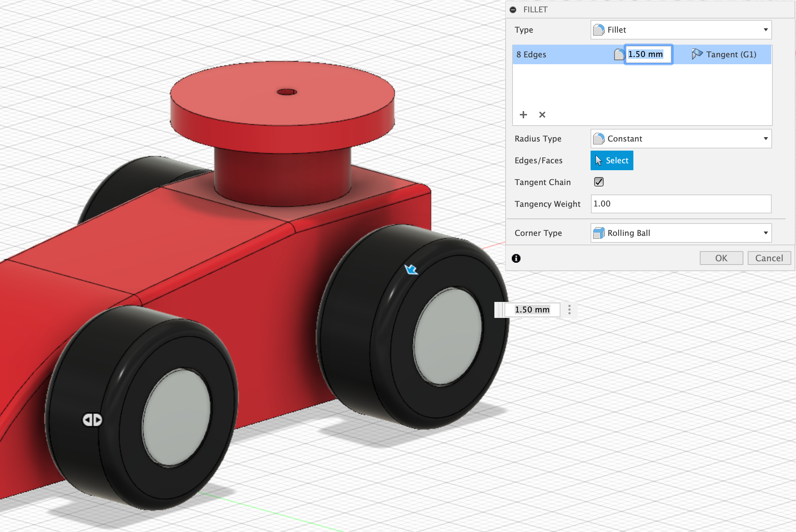Click the Tangent (G1) continuity icon
This screenshot has width=796, height=532.
tap(697, 54)
